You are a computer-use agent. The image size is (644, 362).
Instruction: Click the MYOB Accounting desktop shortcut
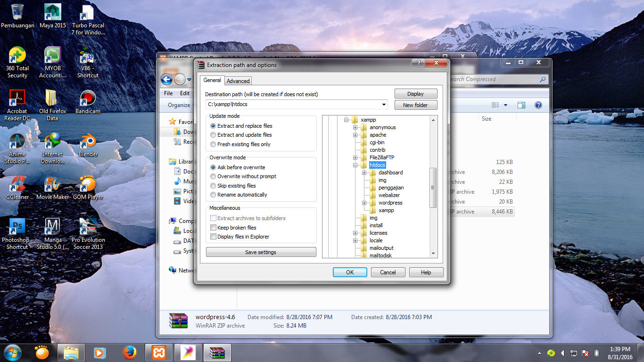(53, 62)
